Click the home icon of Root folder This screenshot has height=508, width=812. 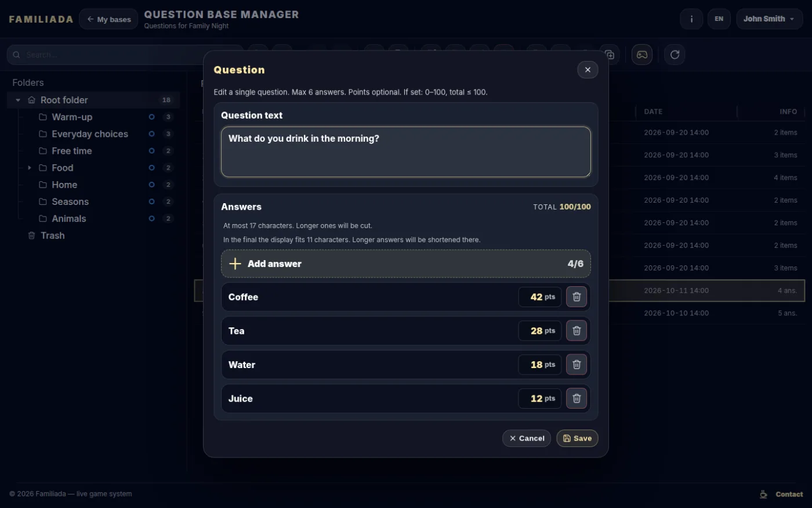click(x=31, y=100)
